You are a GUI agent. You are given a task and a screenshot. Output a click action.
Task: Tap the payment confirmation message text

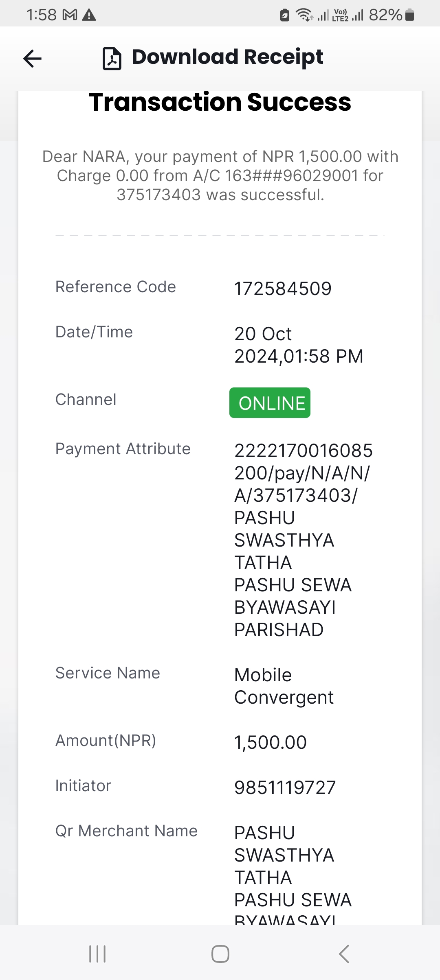[x=220, y=175]
